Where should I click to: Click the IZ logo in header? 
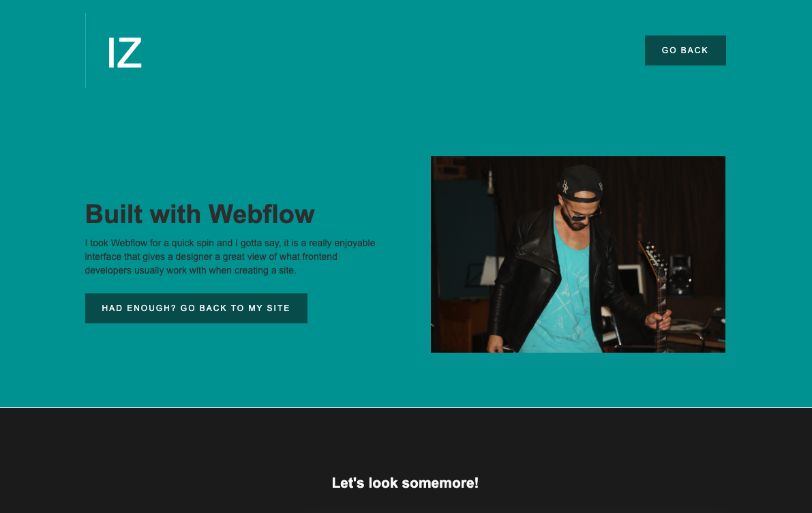[125, 53]
